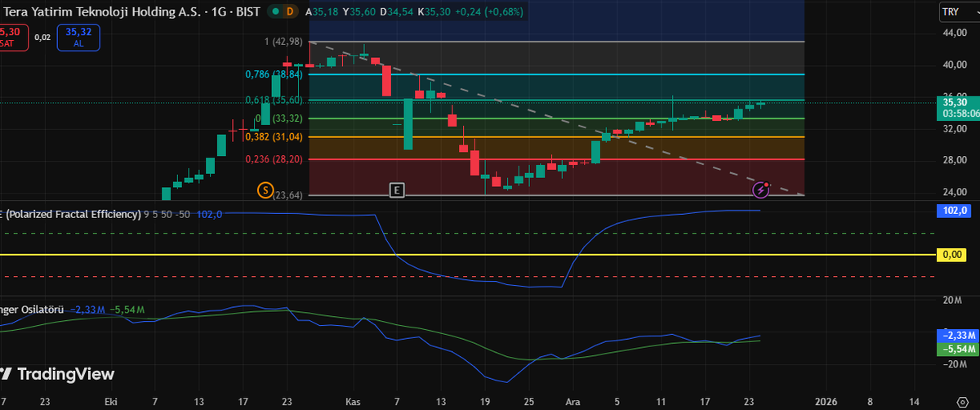
Task: Click the blue 102,0 PFE axis label
Action: click(955, 210)
